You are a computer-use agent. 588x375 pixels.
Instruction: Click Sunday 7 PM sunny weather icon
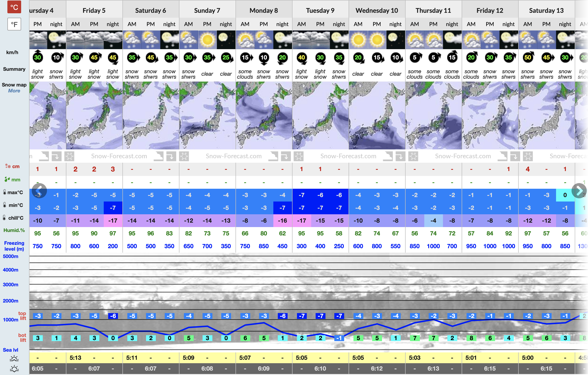207,40
